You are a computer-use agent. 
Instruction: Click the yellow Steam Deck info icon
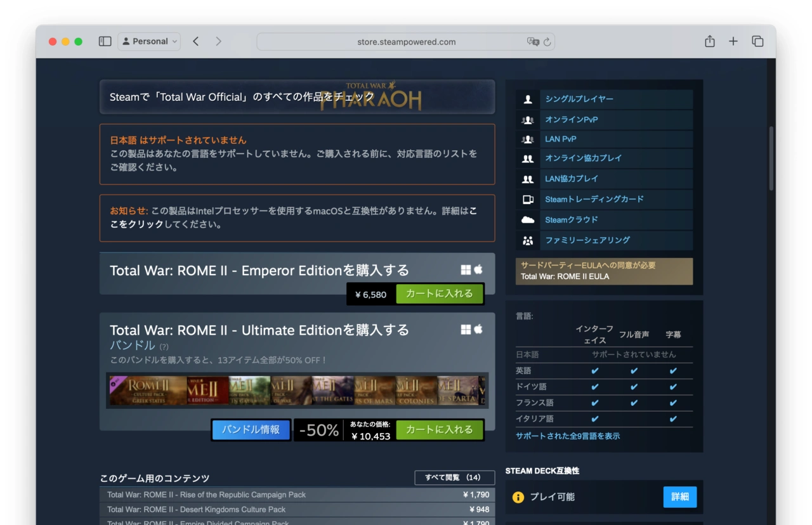click(x=518, y=497)
